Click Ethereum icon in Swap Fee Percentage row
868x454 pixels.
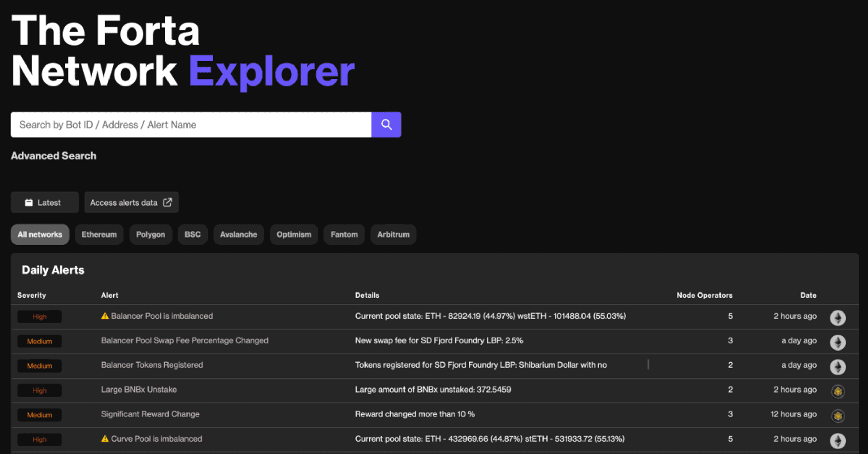click(837, 342)
